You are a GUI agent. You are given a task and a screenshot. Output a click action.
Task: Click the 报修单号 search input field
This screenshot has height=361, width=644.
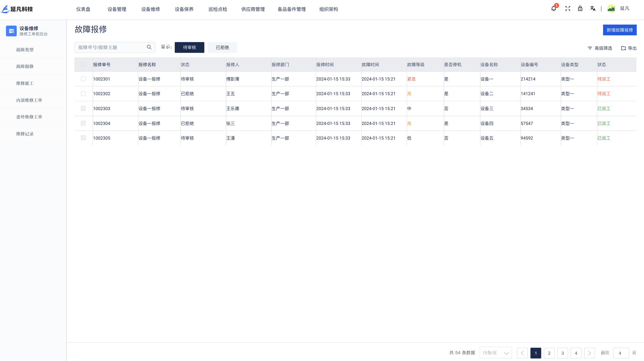[x=111, y=47]
